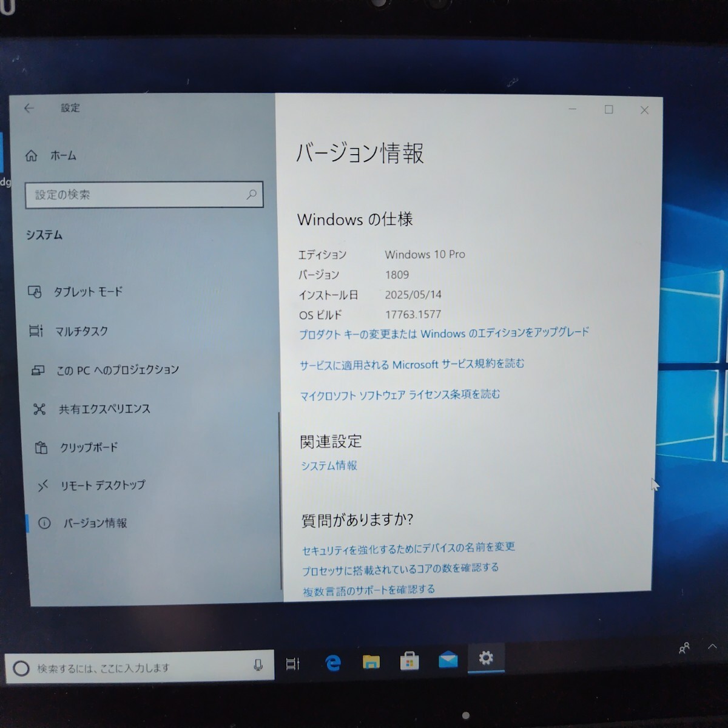Minimize the Settings window
Screen dimensions: 728x728
pos(573,109)
